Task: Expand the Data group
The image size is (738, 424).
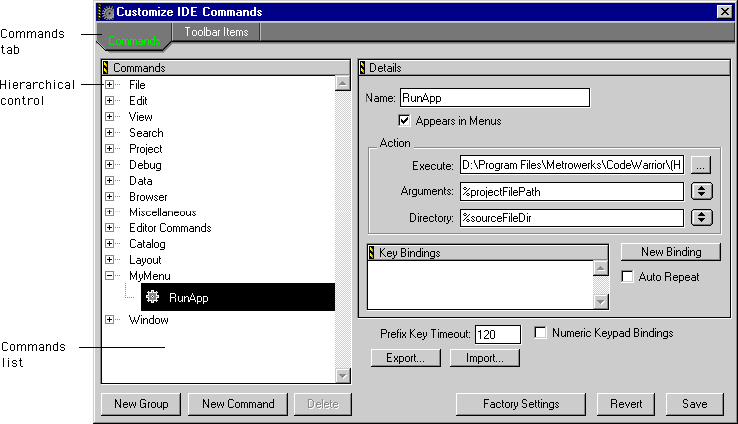Action: coord(109,181)
